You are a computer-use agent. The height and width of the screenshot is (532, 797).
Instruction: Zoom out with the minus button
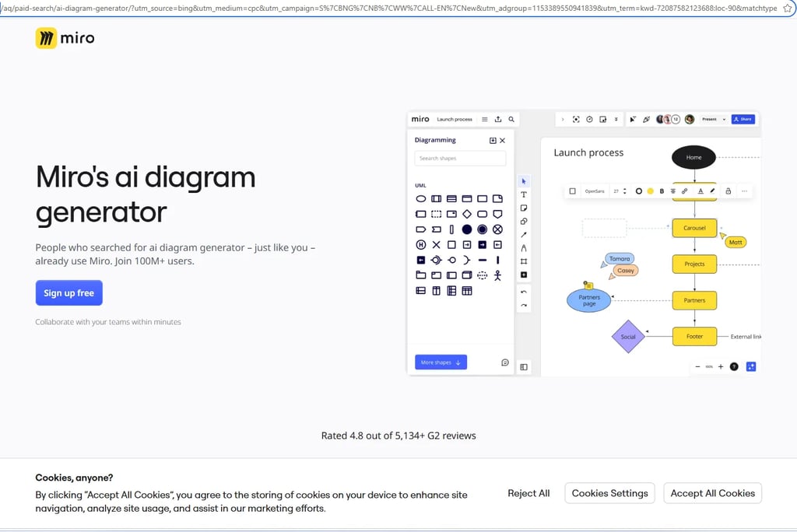tap(697, 367)
